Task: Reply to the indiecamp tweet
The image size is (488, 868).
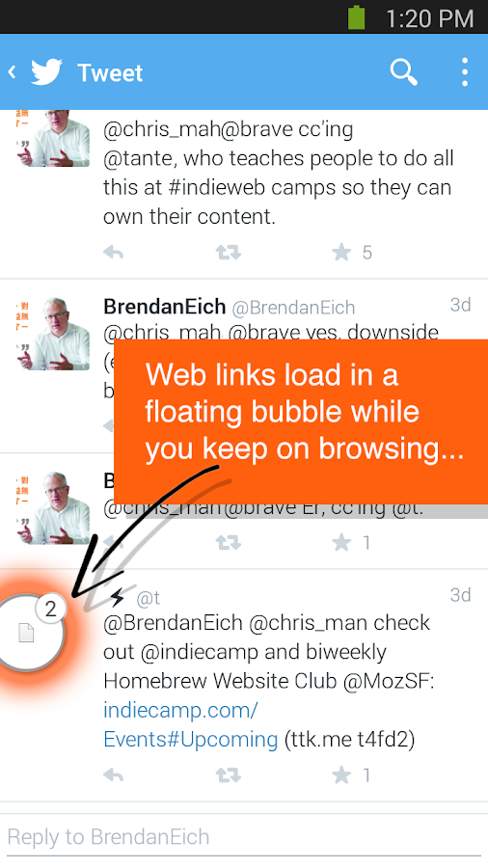Action: [114, 775]
